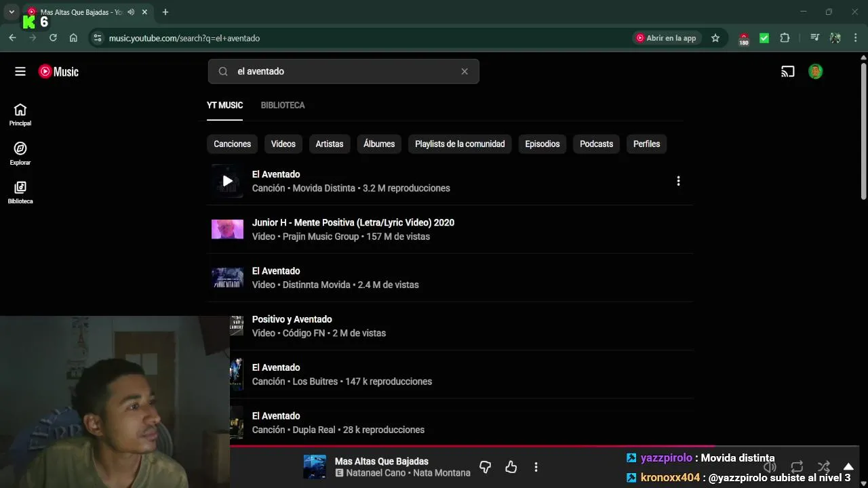Screen dimensions: 868x488
Task: Click the now-playing album thumbnail
Action: point(315,467)
